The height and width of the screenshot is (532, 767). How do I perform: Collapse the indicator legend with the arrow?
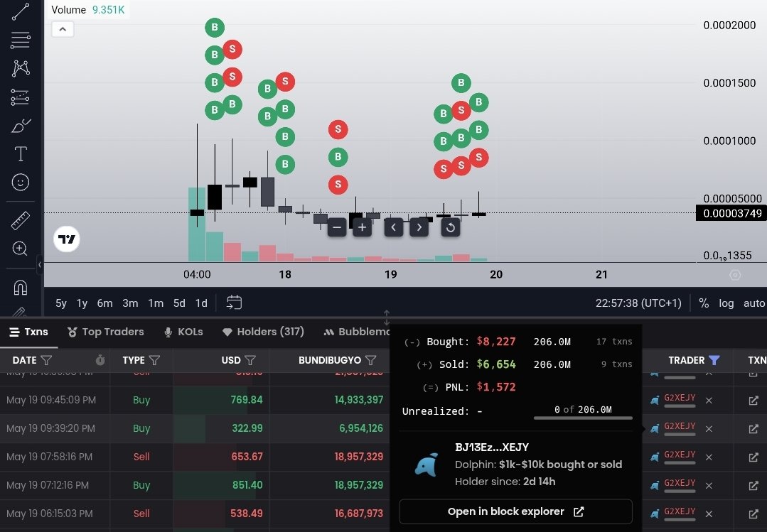pyautogui.click(x=63, y=29)
